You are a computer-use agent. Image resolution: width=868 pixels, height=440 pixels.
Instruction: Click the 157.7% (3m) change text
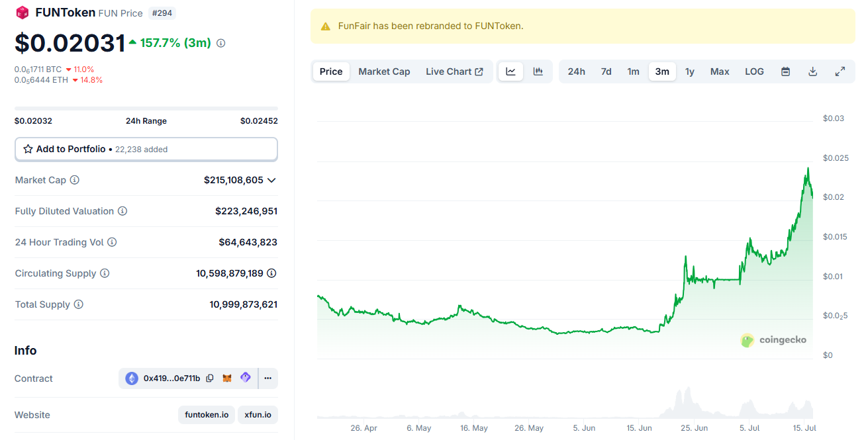pos(175,43)
